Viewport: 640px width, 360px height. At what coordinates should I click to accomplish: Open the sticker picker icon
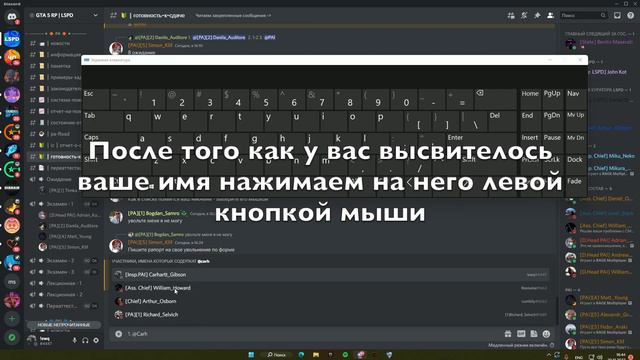(534, 334)
